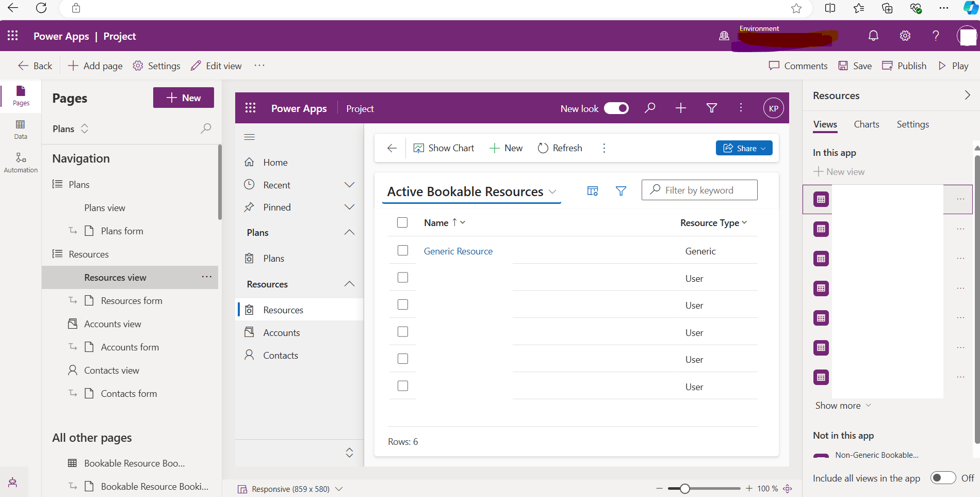Go back using the arrow in the command bar
This screenshot has width=980, height=497.
392,148
